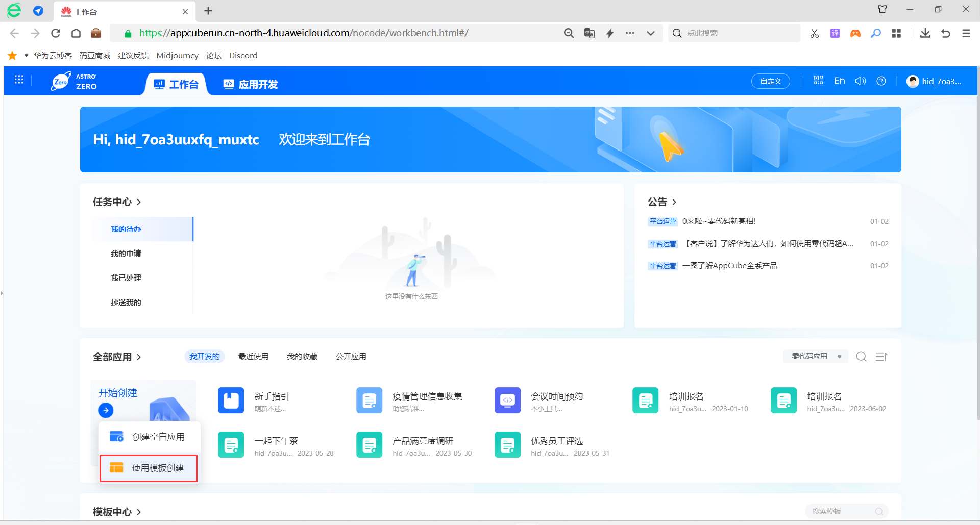This screenshot has width=980, height=525.
Task: Click the scissors screenshot tool icon
Action: pos(815,33)
